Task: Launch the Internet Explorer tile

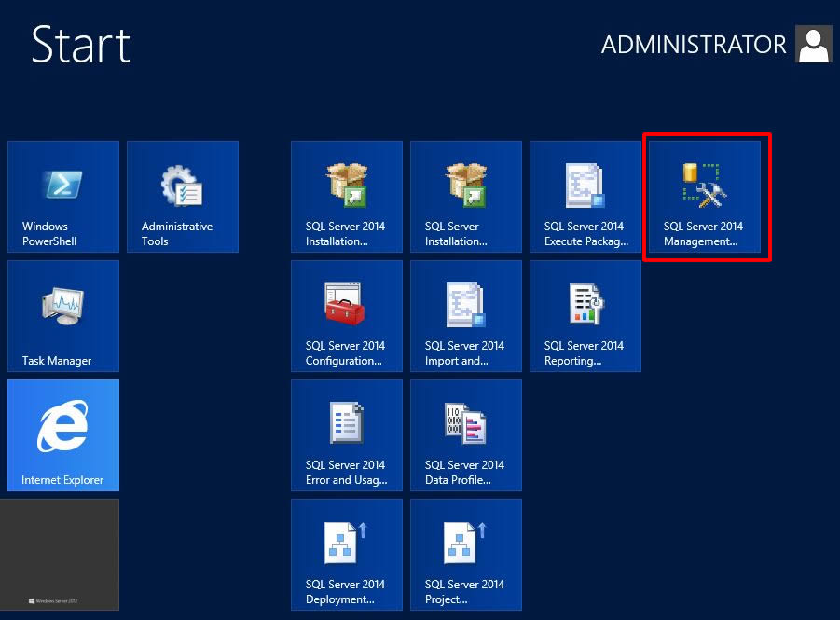Action: pyautogui.click(x=63, y=435)
